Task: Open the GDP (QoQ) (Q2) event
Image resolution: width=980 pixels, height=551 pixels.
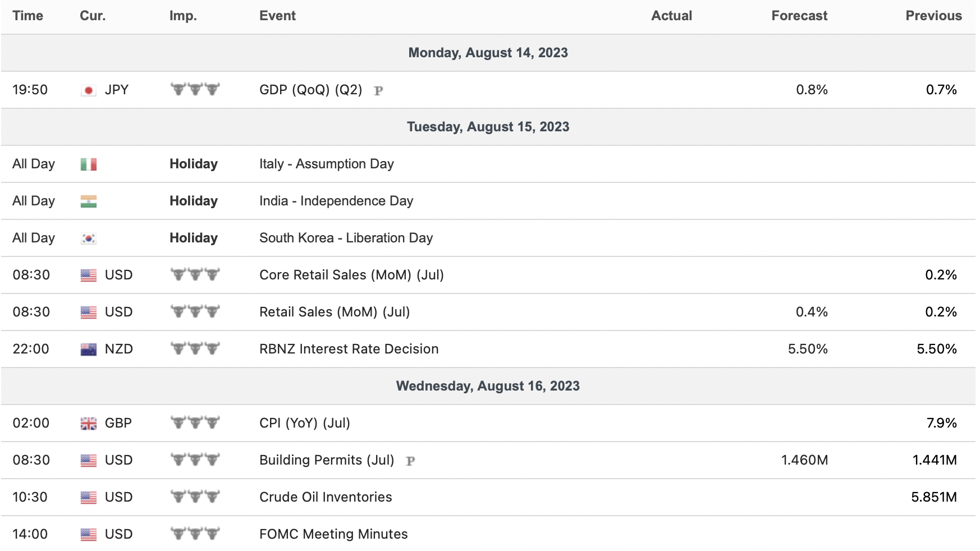Action: 310,90
